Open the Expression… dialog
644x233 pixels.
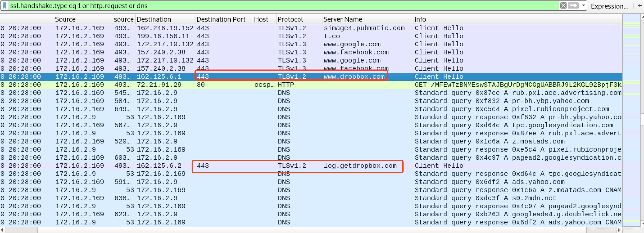pyautogui.click(x=609, y=6)
